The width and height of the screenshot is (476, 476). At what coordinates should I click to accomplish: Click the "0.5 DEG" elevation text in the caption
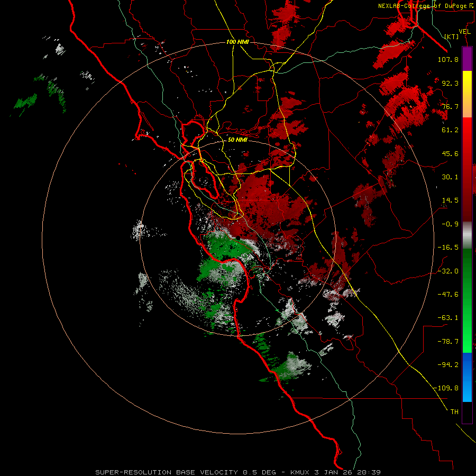[x=259, y=472]
